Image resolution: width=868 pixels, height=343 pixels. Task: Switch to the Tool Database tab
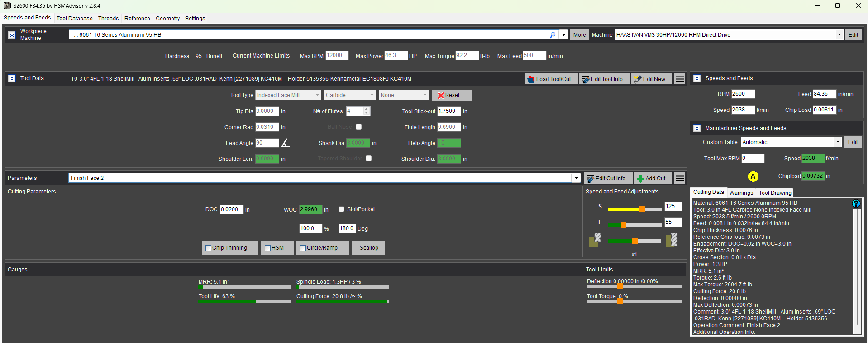[x=74, y=19]
